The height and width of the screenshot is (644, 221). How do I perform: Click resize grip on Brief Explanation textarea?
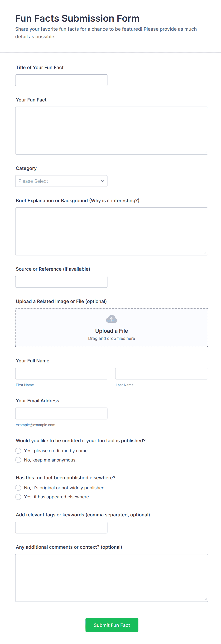[x=205, y=253]
